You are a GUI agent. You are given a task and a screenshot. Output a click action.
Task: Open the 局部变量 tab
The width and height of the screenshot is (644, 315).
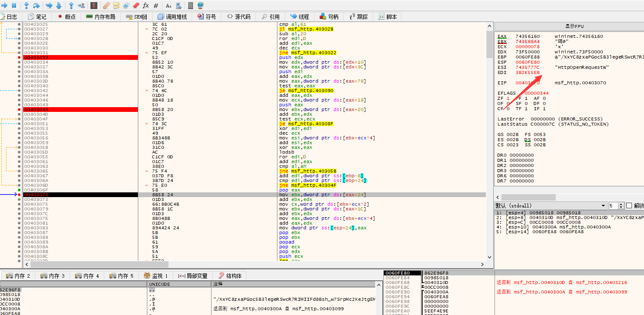[193, 276]
